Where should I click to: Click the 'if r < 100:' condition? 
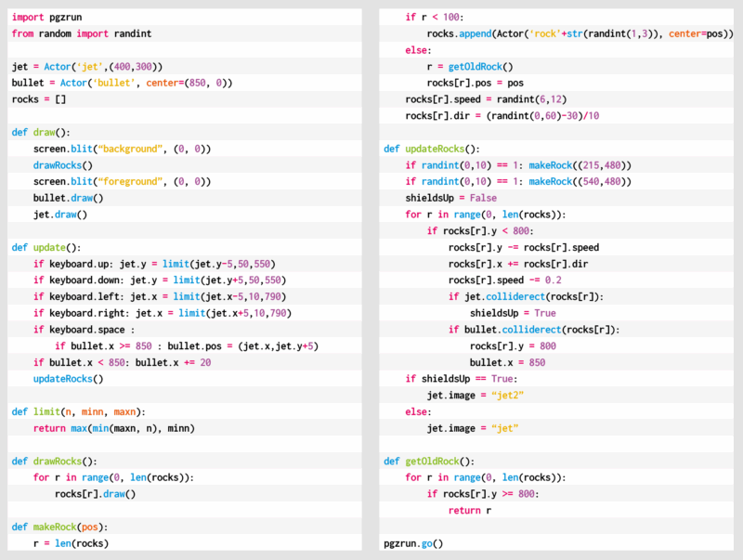[x=437, y=18]
